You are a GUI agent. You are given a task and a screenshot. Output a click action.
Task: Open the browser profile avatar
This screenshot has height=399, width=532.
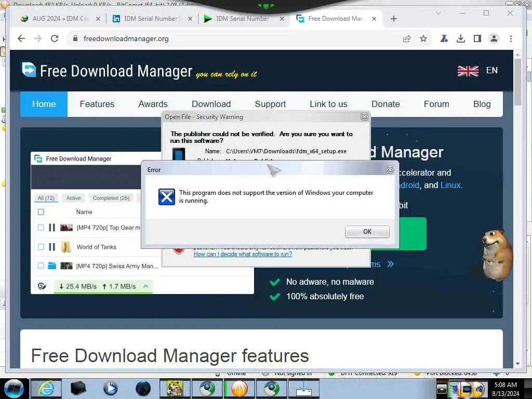tap(494, 38)
